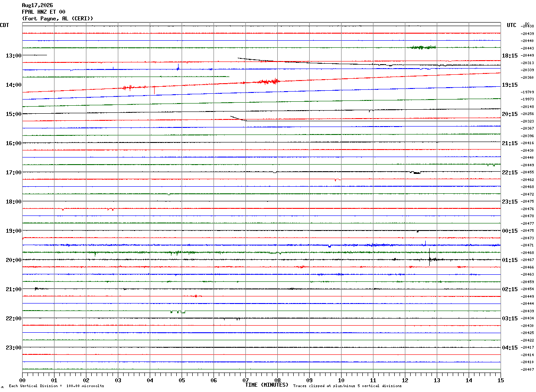Click the 14 minute tick label

click(x=469, y=380)
